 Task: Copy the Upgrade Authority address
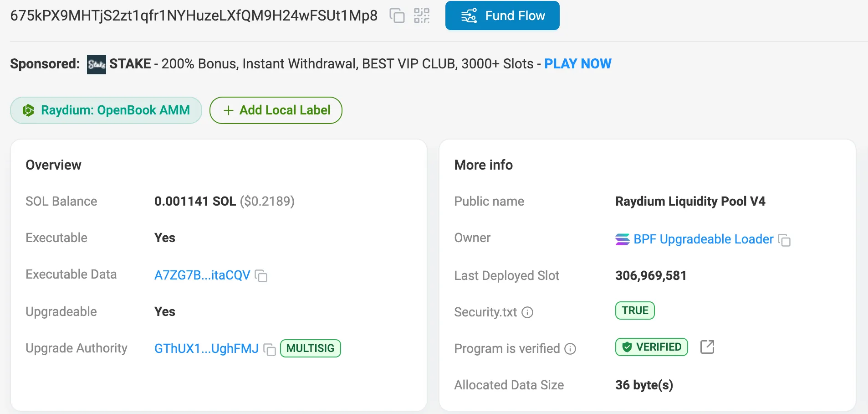point(270,349)
